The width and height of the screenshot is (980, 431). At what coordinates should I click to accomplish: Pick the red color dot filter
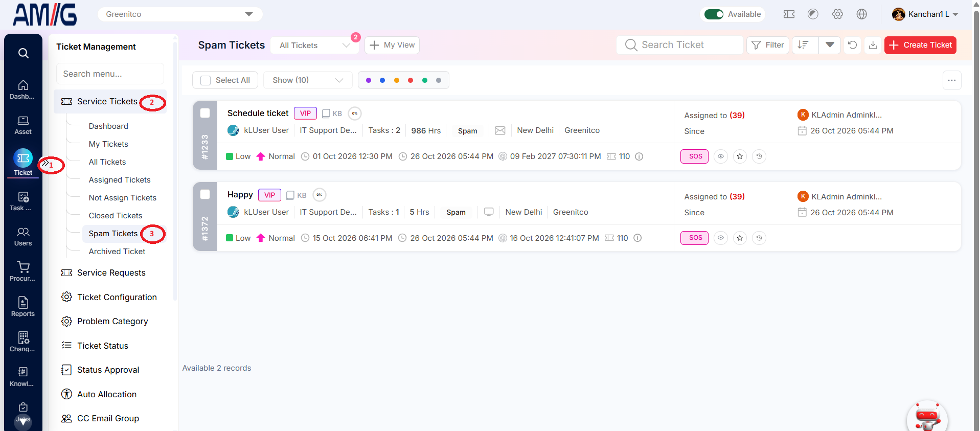[411, 80]
